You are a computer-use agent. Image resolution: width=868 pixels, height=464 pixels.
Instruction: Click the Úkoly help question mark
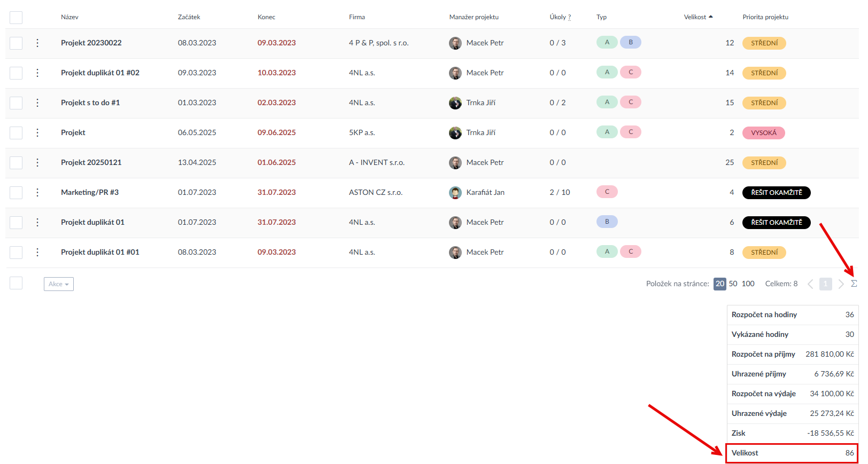(569, 17)
